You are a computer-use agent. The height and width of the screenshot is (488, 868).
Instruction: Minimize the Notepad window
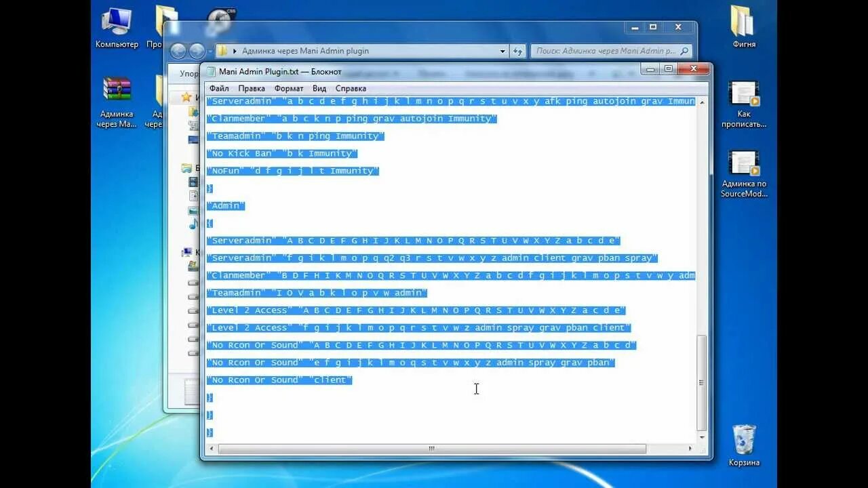click(650, 69)
